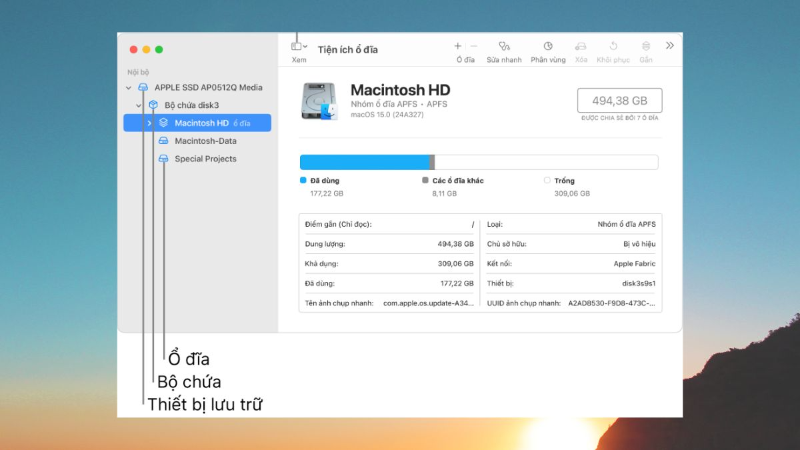Run Sửa nhanh first aid tool
800x450 pixels.
504,46
